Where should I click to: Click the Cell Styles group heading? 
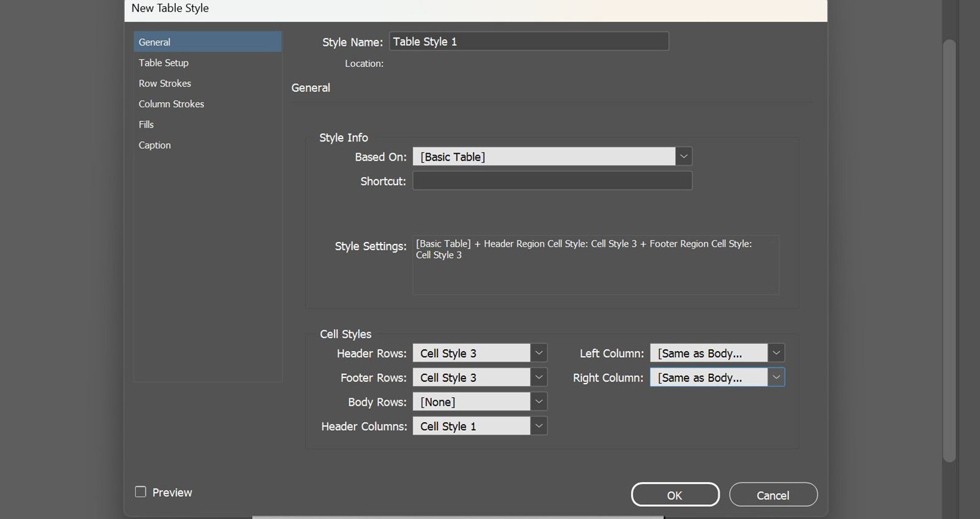[x=345, y=334]
